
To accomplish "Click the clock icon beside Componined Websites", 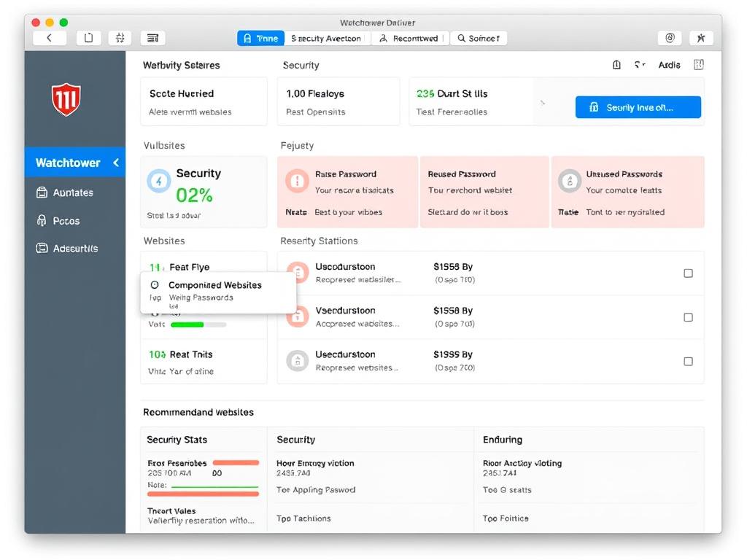I will pos(155,285).
